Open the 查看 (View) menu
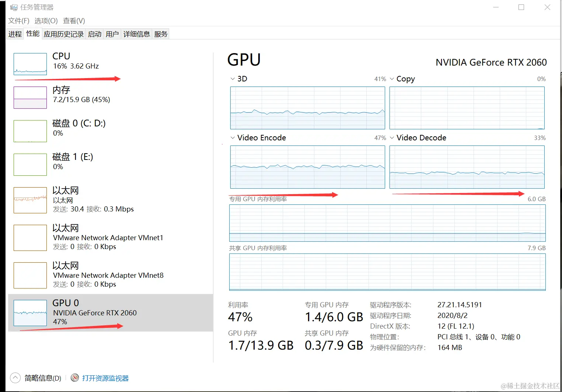 point(74,21)
